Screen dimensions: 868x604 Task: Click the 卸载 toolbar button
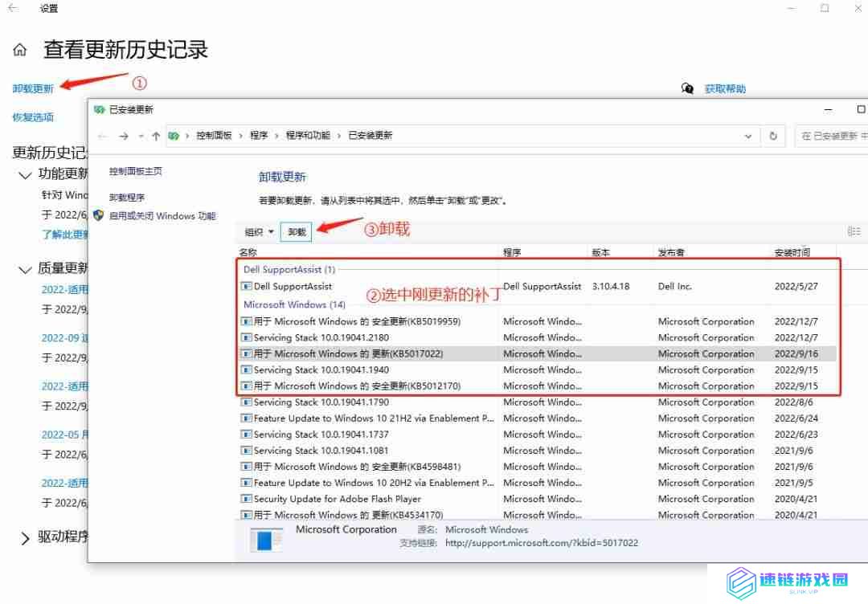coord(297,232)
